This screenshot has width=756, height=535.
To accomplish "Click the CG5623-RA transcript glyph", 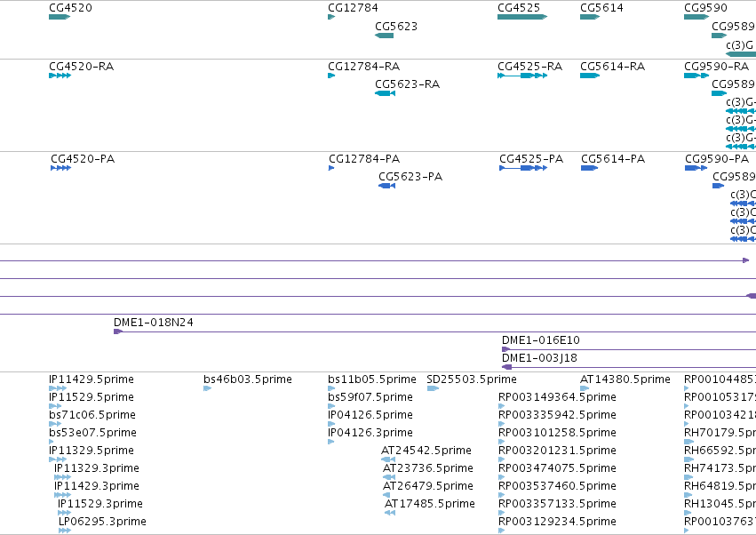I will (x=385, y=93).
